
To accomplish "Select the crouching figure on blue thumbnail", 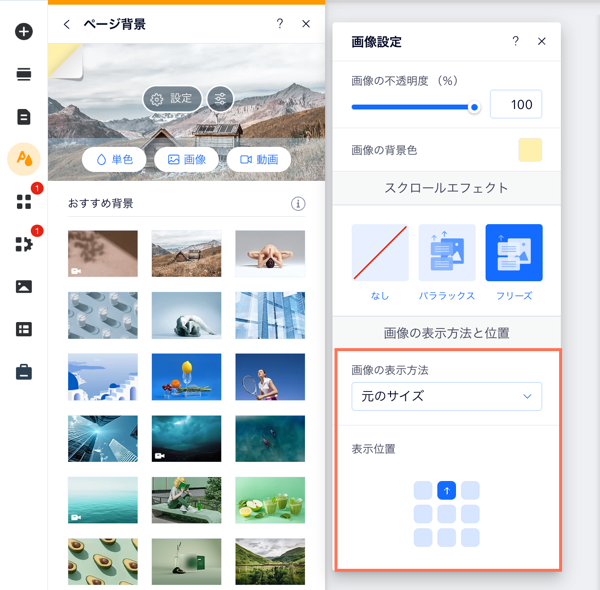I will coord(186,315).
